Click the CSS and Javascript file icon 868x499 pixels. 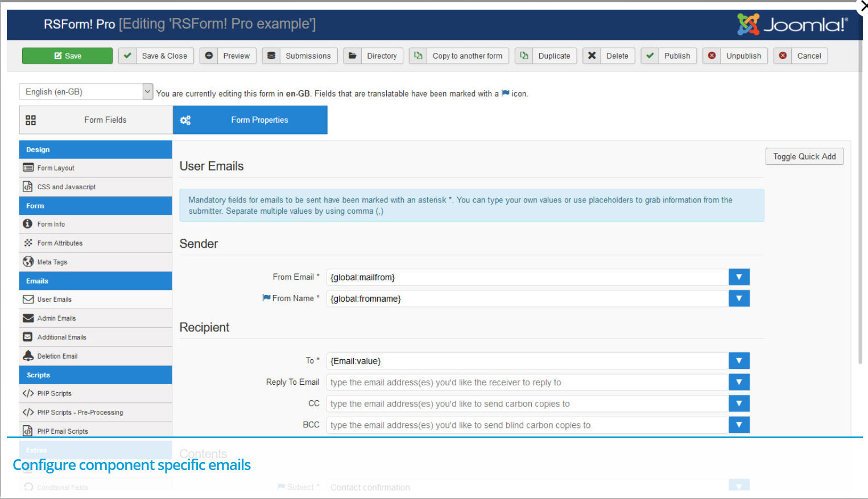point(27,186)
